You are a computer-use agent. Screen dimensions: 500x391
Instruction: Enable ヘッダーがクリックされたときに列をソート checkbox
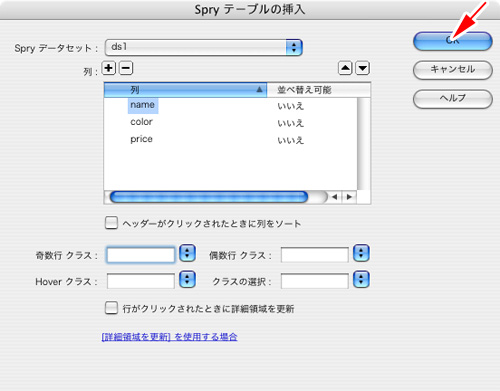(x=111, y=223)
